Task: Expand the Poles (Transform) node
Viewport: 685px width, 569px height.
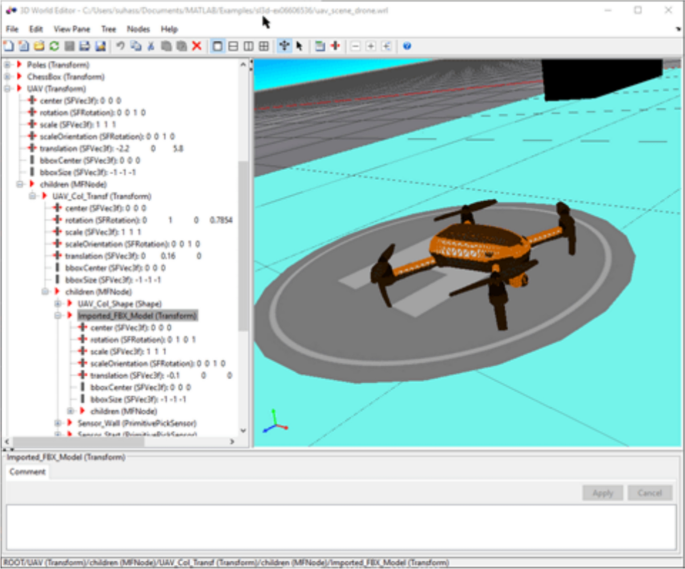Action: (8, 63)
